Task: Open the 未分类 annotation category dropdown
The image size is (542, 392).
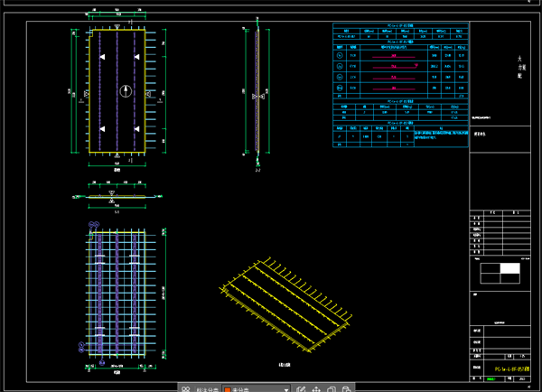Action: pos(257,389)
